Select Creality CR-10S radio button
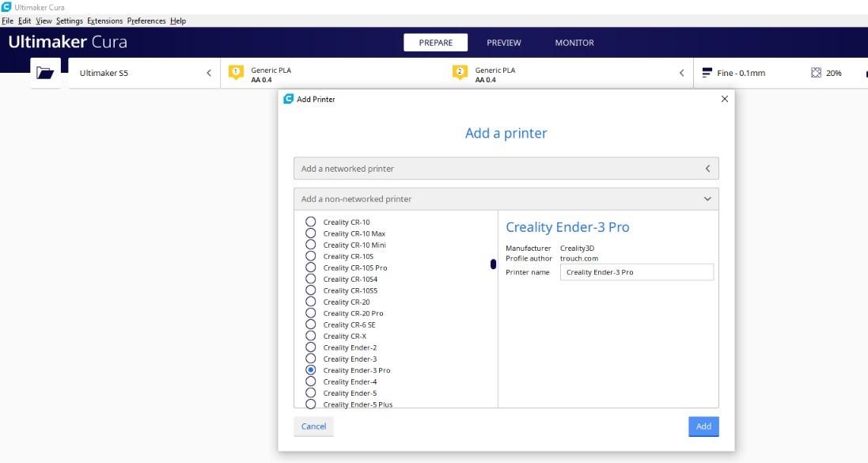 [x=310, y=256]
